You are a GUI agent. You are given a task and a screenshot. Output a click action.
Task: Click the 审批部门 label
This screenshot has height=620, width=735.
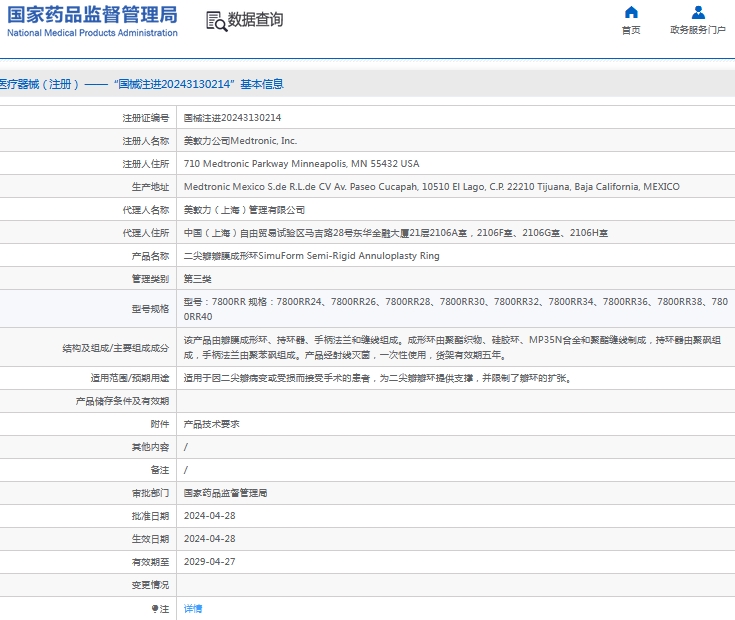[150, 493]
